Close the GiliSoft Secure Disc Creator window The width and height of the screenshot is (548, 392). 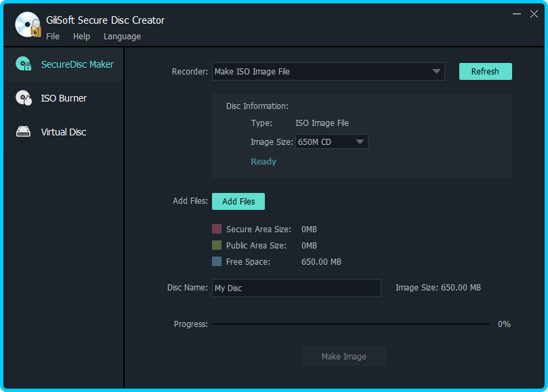point(534,14)
